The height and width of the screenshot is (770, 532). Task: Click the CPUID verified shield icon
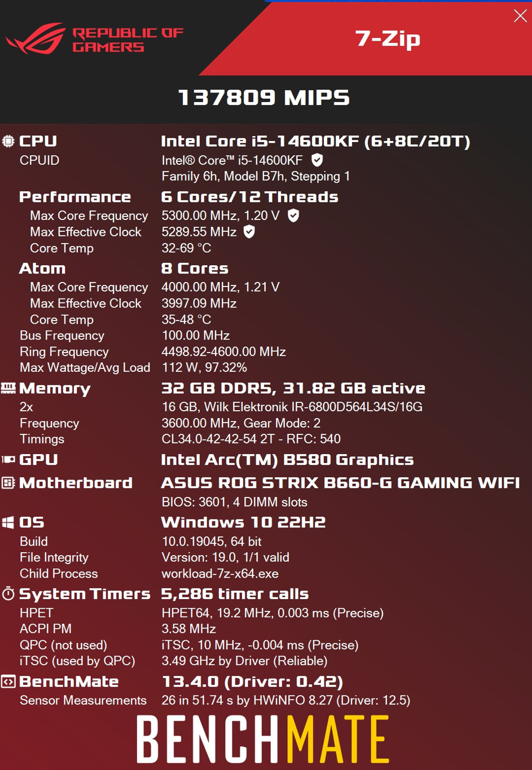tap(318, 160)
